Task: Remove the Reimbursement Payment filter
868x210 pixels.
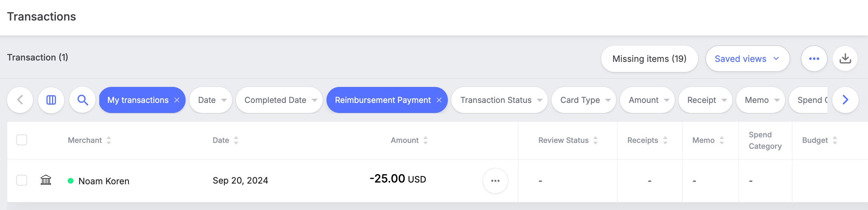Action: coord(439,100)
